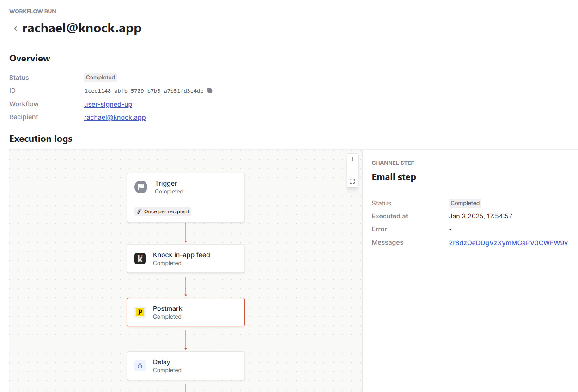This screenshot has height=392, width=578.
Task: Select the Trigger node in the diagram
Action: (186, 187)
